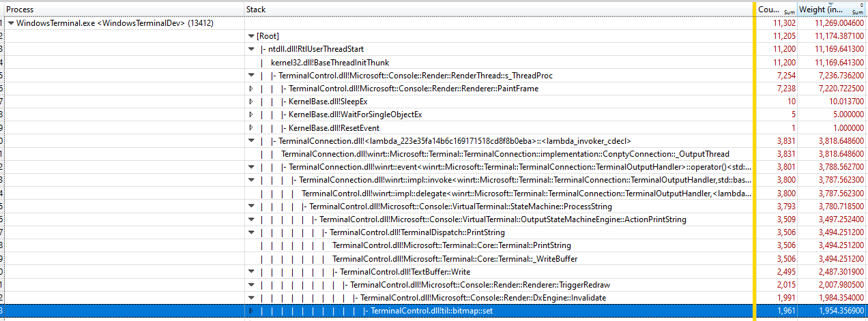The image size is (868, 321).
Task: Click weight value 3,497.252400
Action: [841, 219]
